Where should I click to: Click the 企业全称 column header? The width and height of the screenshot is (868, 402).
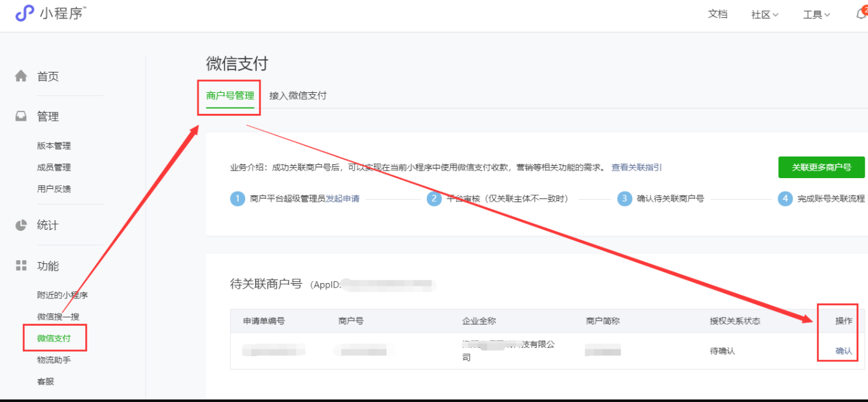479,321
